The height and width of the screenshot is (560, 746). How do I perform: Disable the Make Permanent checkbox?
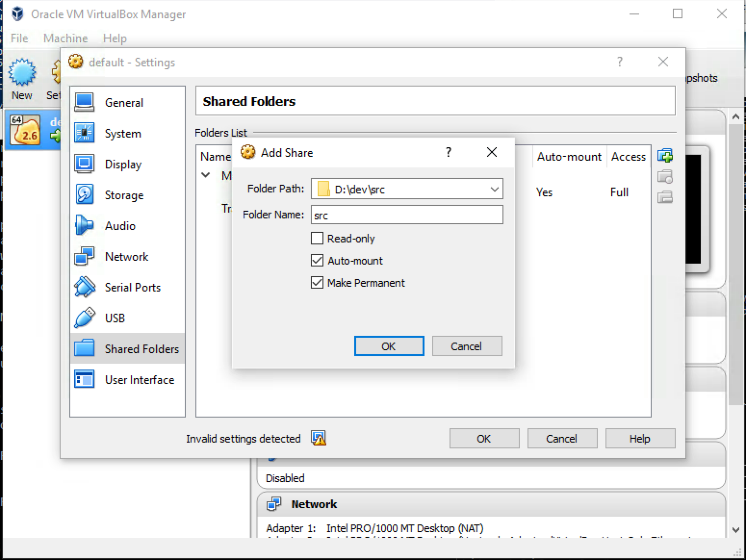coord(317,282)
